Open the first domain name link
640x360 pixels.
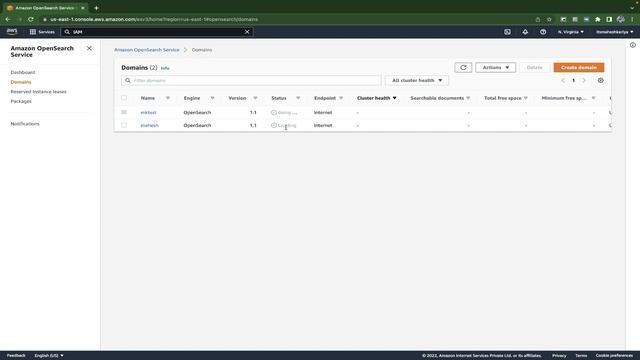tap(148, 112)
